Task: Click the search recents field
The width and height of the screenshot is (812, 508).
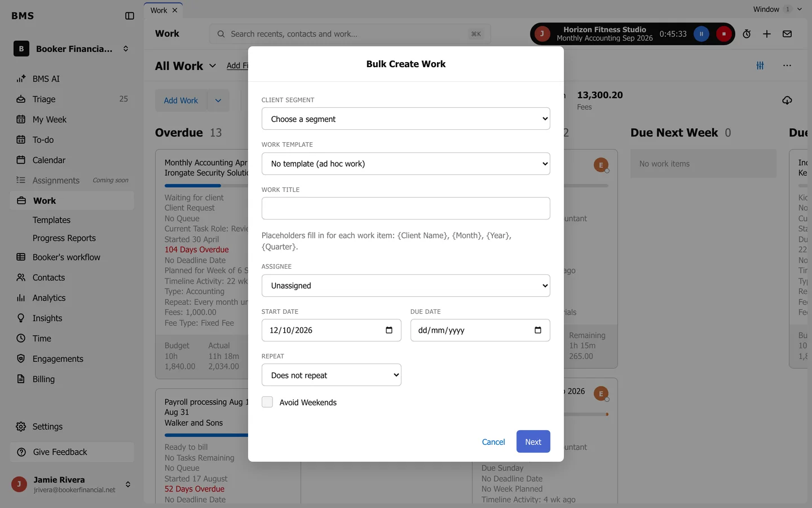Action: pos(350,34)
